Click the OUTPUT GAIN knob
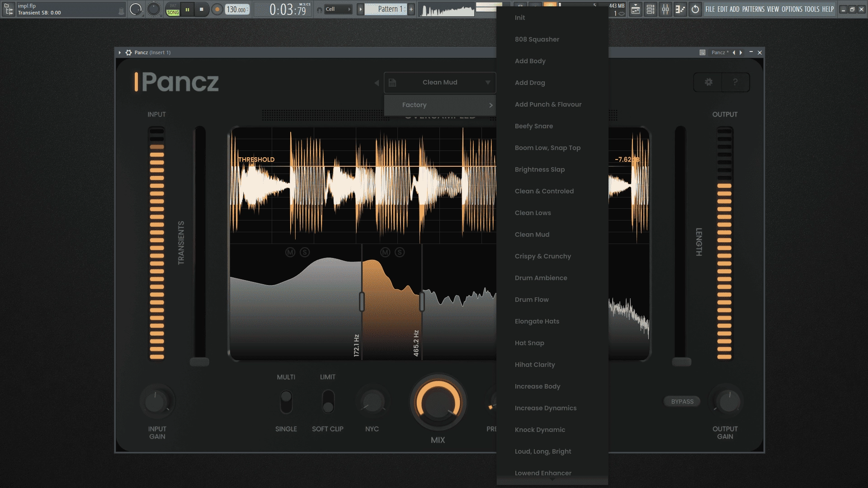Image resolution: width=868 pixels, height=488 pixels. click(728, 401)
